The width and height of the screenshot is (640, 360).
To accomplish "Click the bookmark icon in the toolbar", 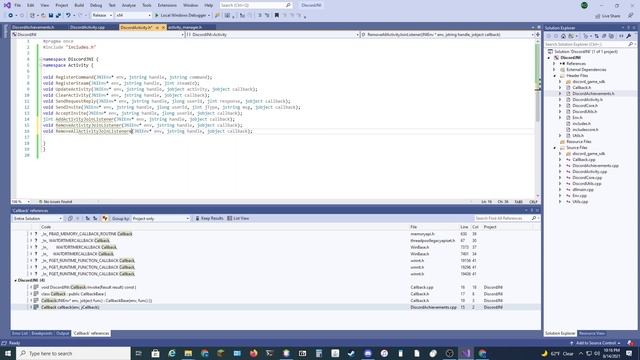I will pyautogui.click(x=277, y=16).
